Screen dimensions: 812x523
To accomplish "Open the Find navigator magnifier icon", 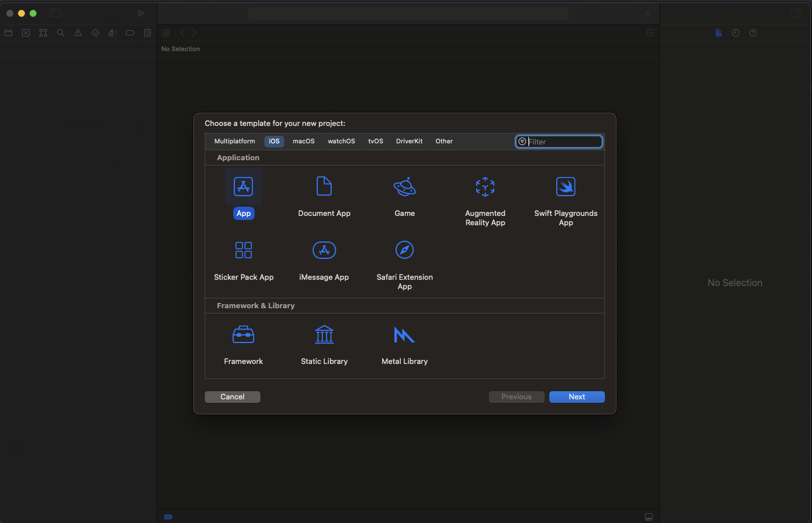I will click(60, 33).
